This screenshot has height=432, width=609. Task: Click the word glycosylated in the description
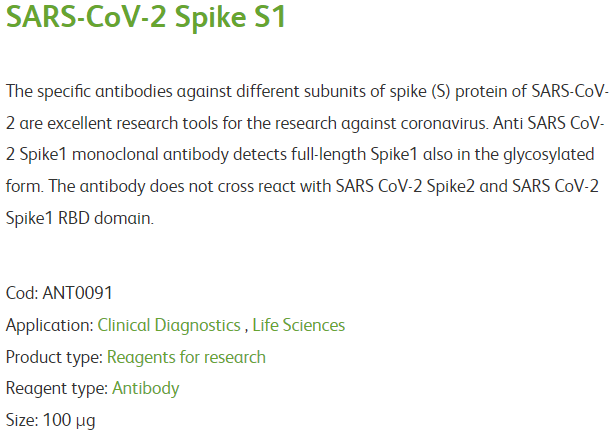pos(548,155)
